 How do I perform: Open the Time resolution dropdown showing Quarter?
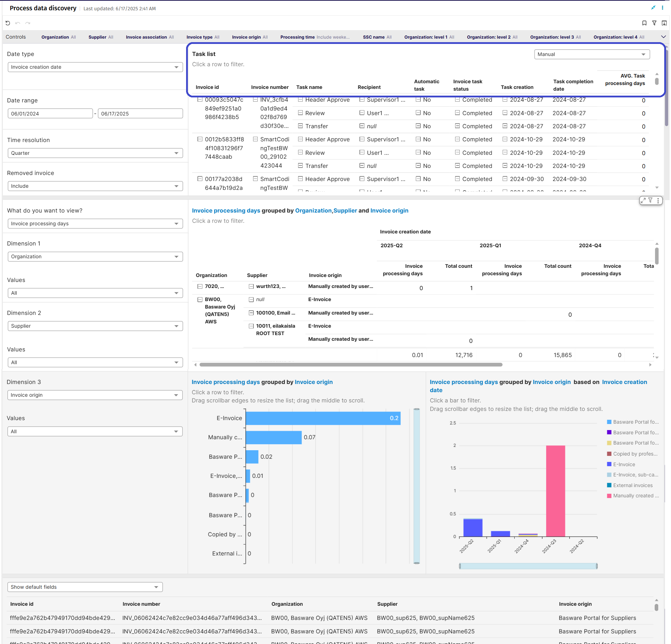(x=95, y=153)
